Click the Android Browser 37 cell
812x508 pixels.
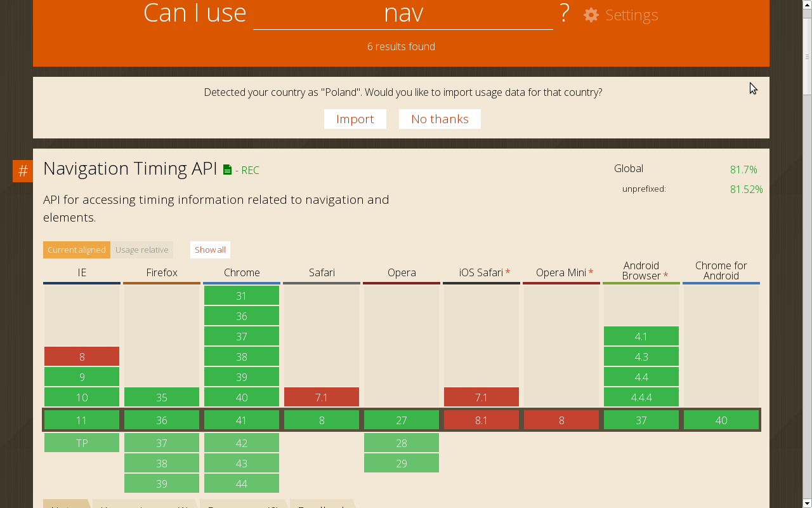(x=641, y=420)
